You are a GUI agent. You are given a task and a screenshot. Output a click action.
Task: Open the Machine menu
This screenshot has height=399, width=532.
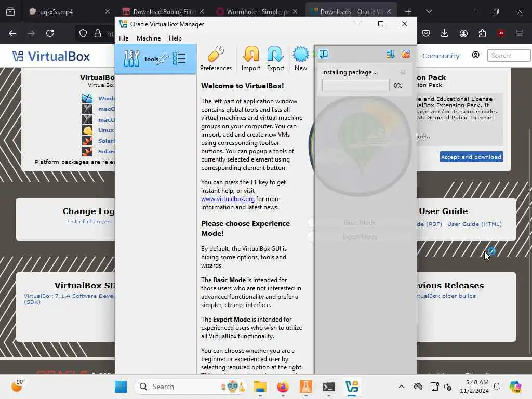click(149, 38)
